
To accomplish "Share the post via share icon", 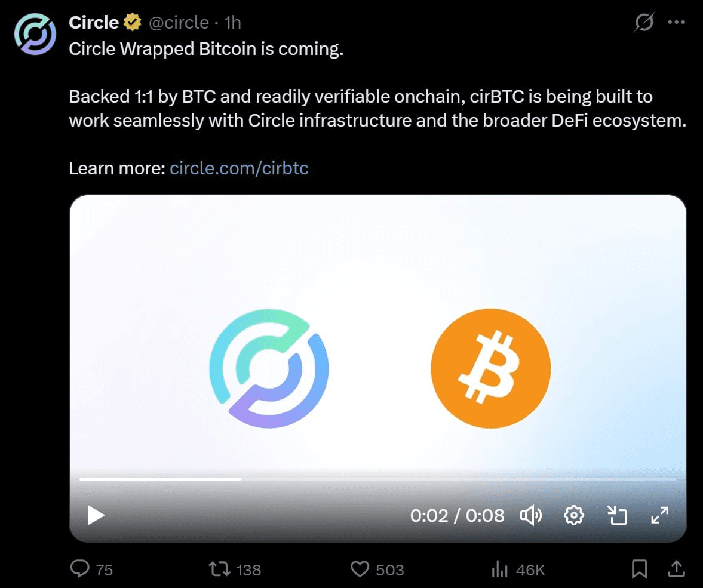I will pos(676,569).
